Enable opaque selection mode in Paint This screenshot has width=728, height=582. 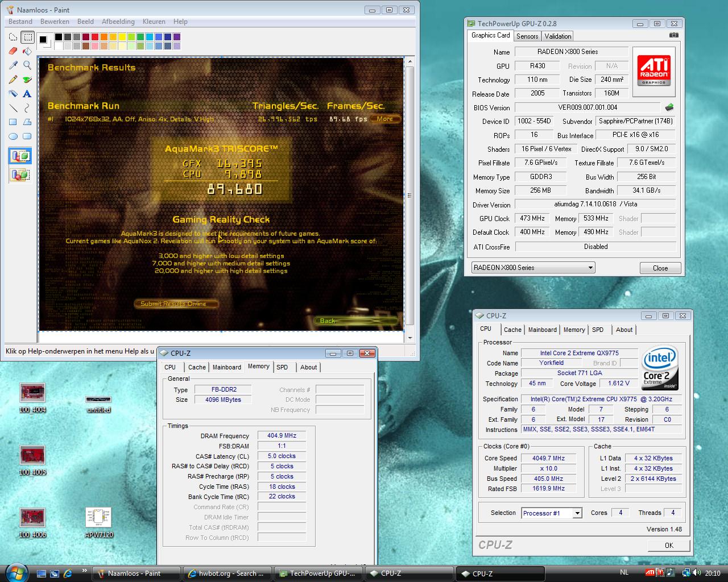tap(20, 156)
